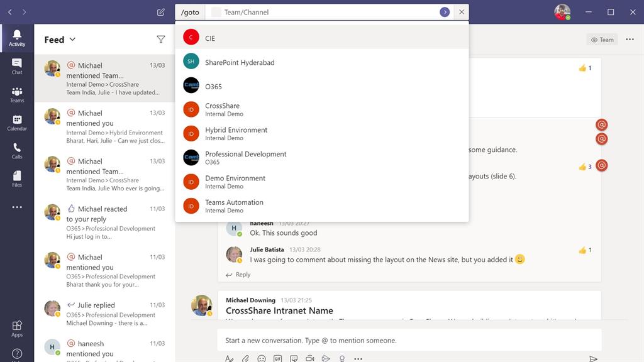Screen dimensions: 644x362
Task: Open the first Michael mentioned Team notification
Action: pos(105,79)
